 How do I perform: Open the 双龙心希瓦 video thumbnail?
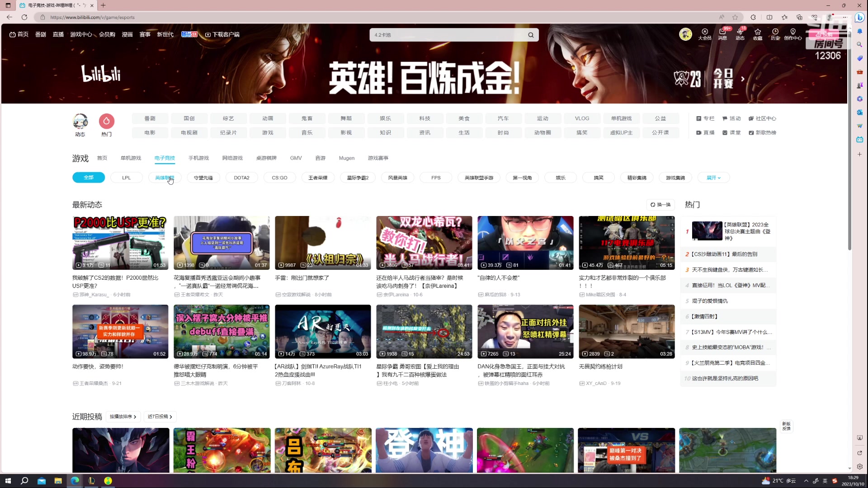point(424,243)
